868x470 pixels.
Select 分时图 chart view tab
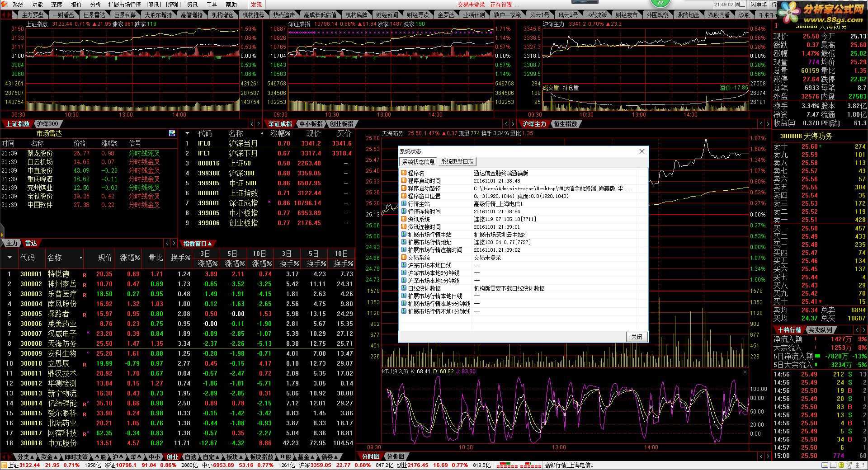point(371,456)
